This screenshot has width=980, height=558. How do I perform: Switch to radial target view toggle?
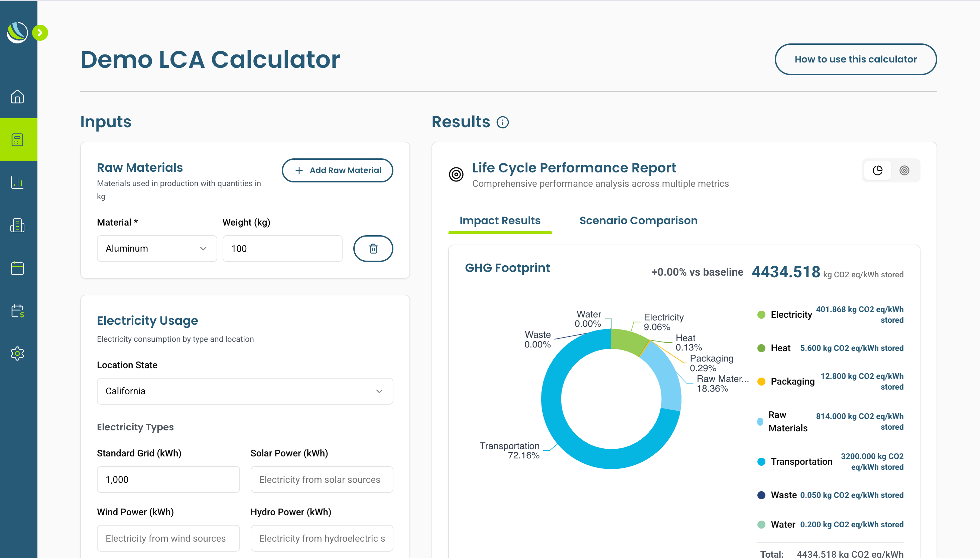(x=904, y=170)
